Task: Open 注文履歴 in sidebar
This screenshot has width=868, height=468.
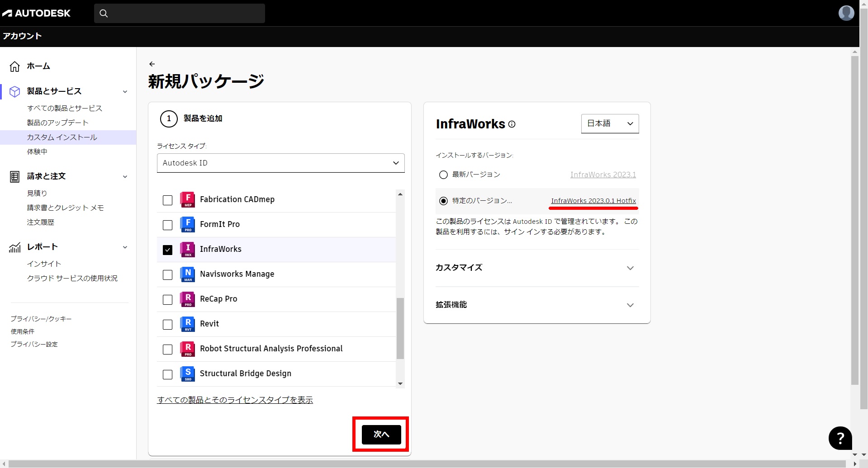Action: coord(41,222)
